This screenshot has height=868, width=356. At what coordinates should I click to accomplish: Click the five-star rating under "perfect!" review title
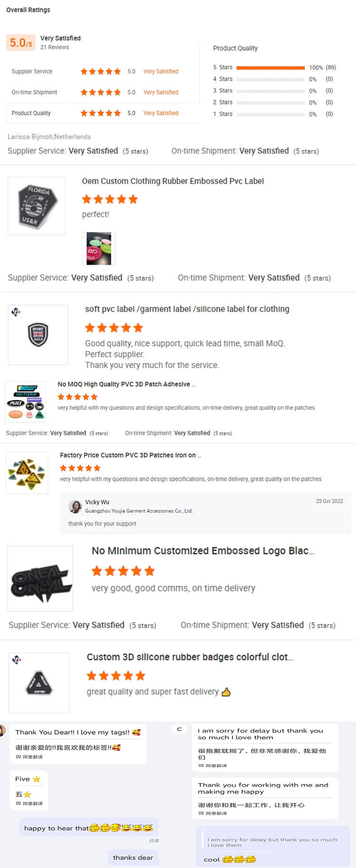point(110,199)
